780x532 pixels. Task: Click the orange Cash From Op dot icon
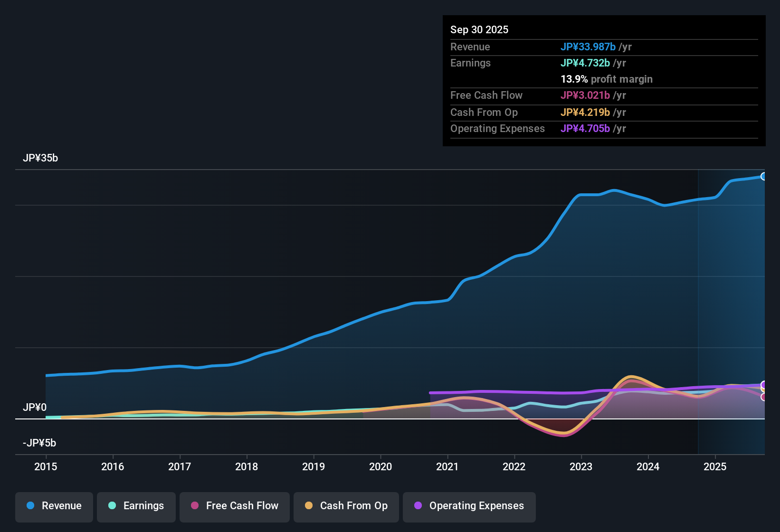[x=308, y=506]
